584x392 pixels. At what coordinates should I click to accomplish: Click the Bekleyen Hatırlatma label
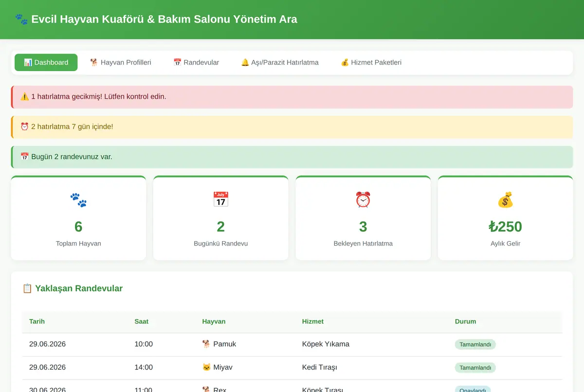(363, 243)
